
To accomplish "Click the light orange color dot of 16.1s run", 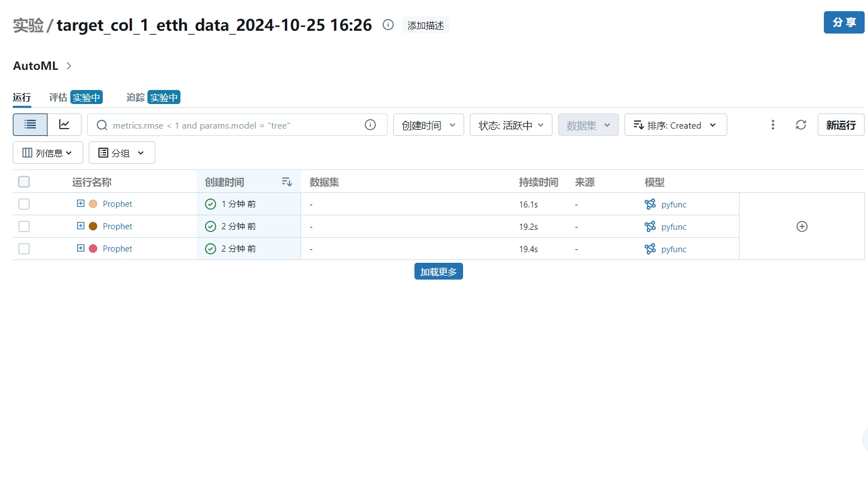I will coord(93,204).
